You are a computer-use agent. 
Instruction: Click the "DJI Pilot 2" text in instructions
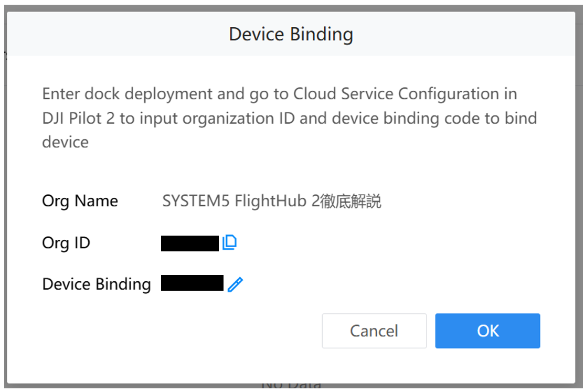pyautogui.click(x=79, y=119)
